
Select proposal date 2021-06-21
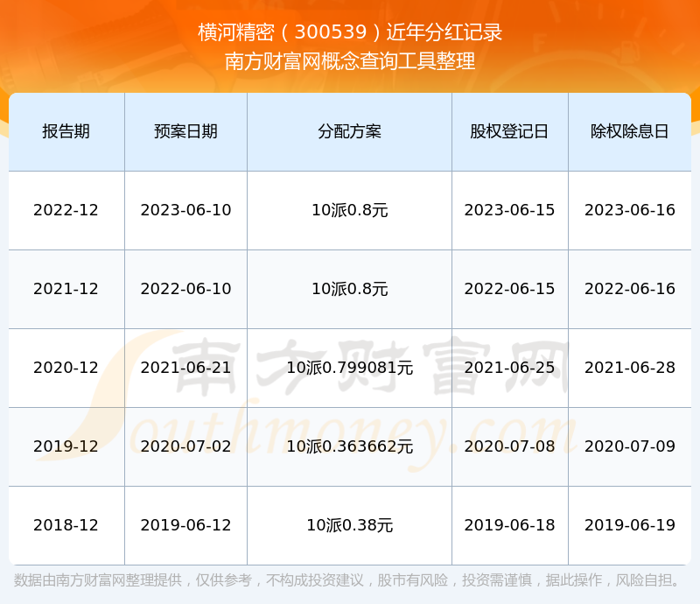pyautogui.click(x=185, y=368)
